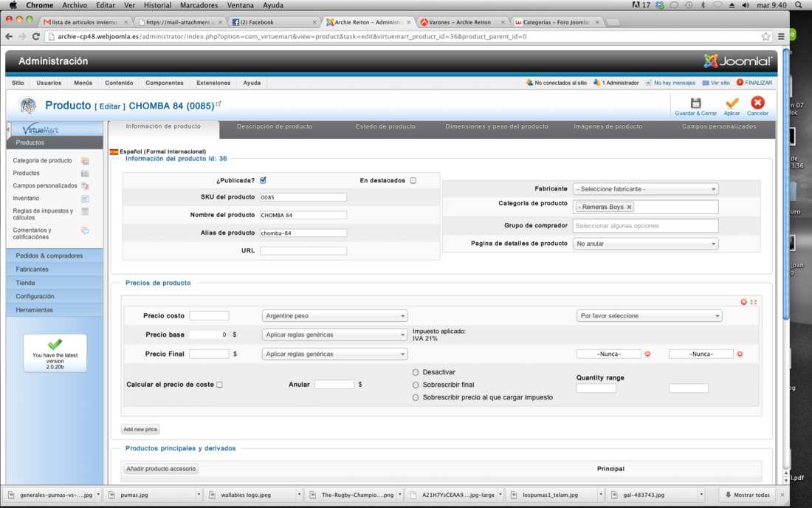Click the FINALIZAR logout icon
This screenshot has width=812, height=508.
pyautogui.click(x=740, y=83)
